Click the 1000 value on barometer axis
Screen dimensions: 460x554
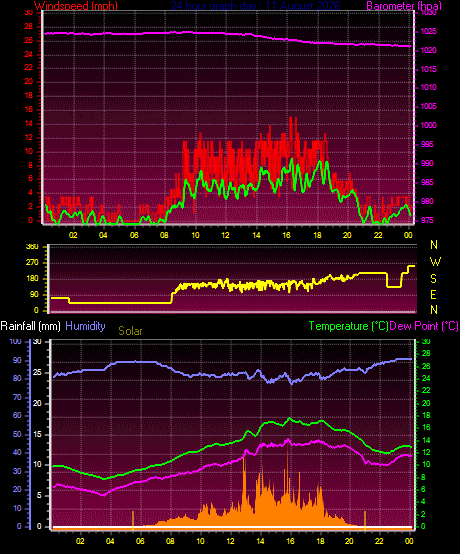click(428, 125)
